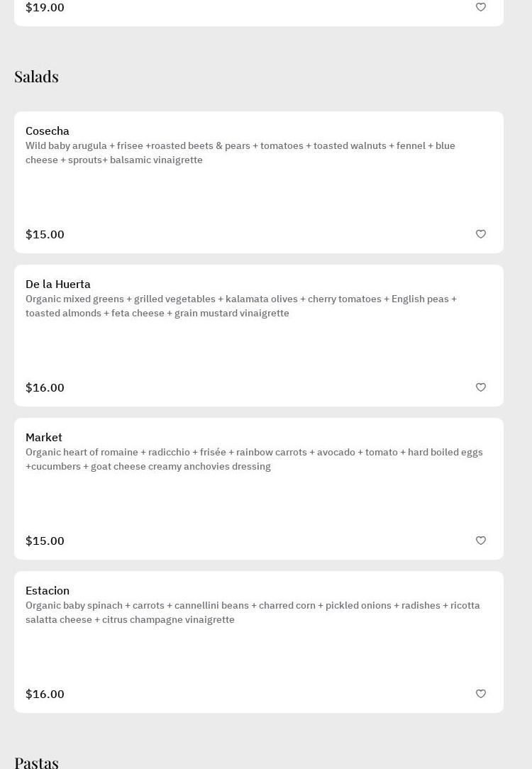
Task: Jump to the Pastas section heading
Action: coord(36,762)
